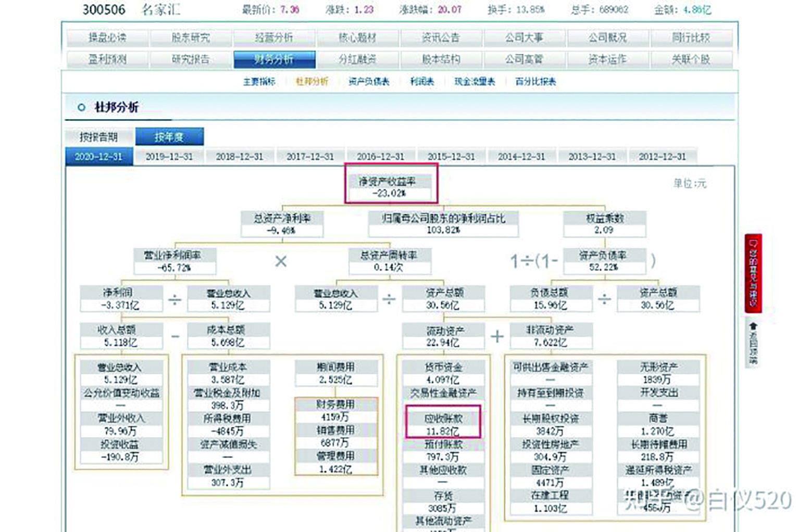Click the 2020-12-31 selected date tab
Screen dimensions: 812x532
click(100, 156)
